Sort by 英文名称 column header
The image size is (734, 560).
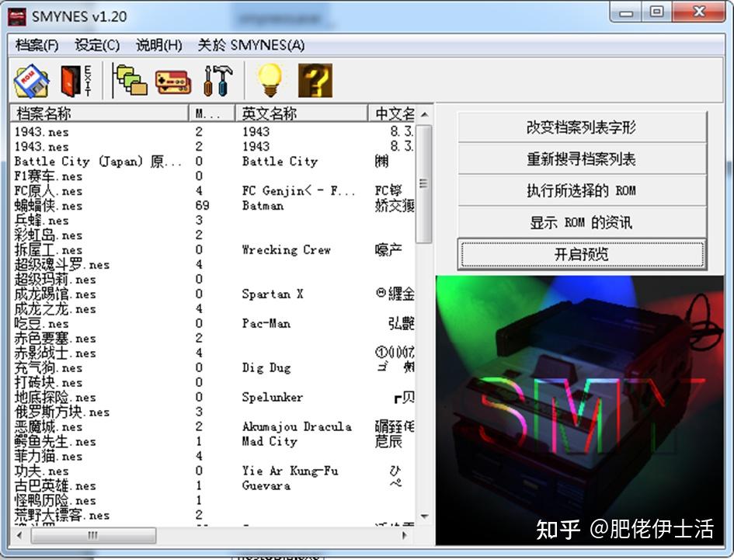(x=301, y=113)
